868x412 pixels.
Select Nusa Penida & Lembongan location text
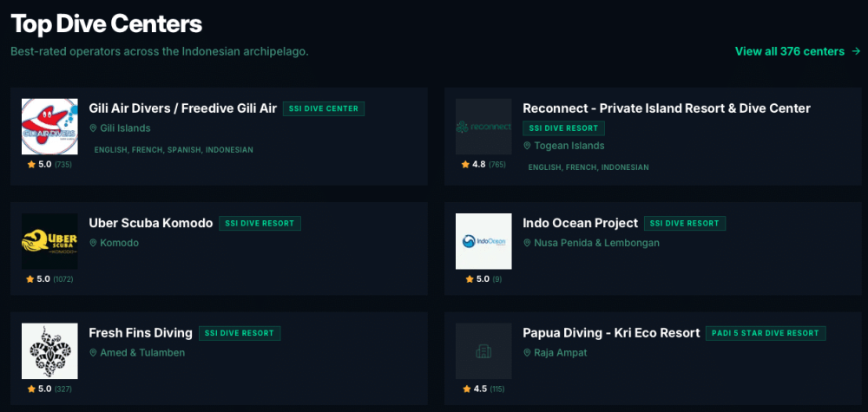tap(597, 243)
